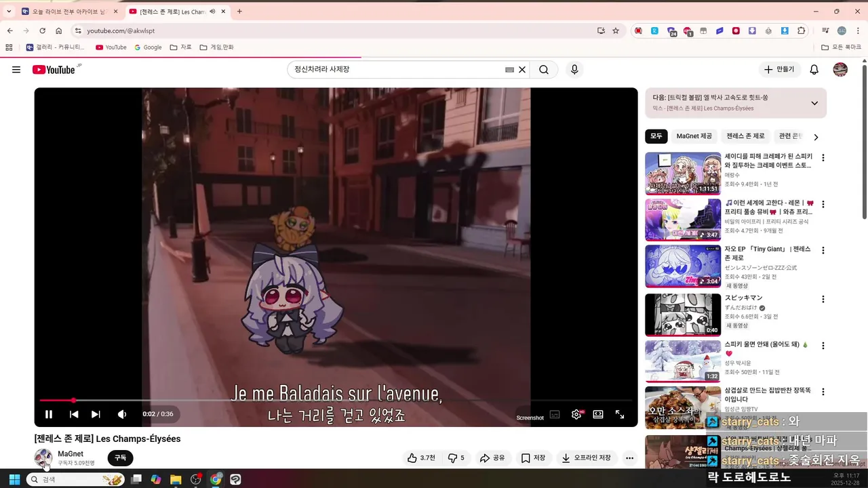Enter fullscreen mode in the player
The width and height of the screenshot is (868, 488).
(x=620, y=414)
